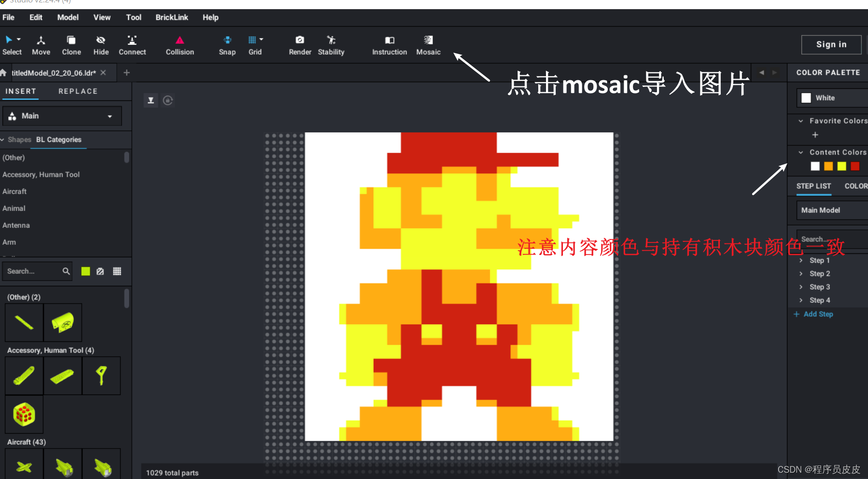Viewport: 868px width, 479px height.
Task: Toggle the decorated parts filter icon
Action: click(x=100, y=271)
